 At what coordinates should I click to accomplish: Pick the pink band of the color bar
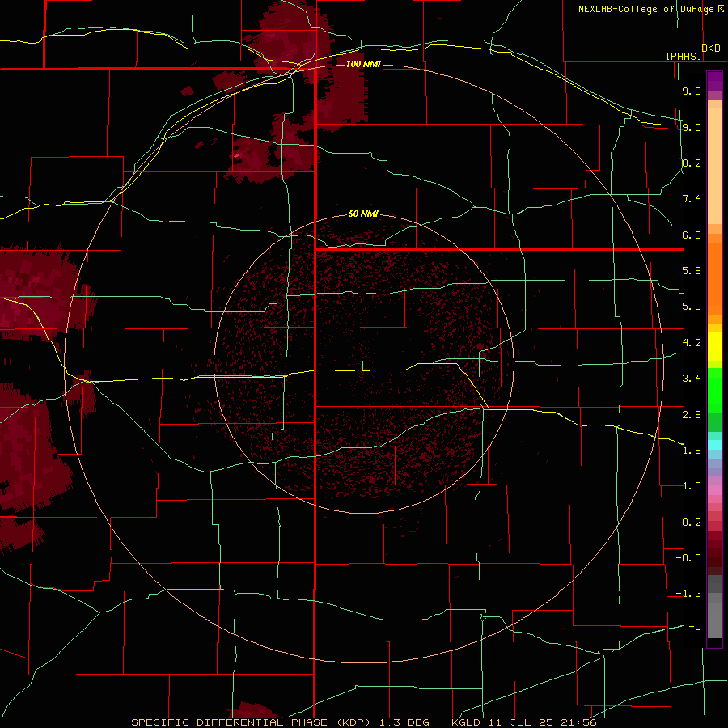coord(714,490)
